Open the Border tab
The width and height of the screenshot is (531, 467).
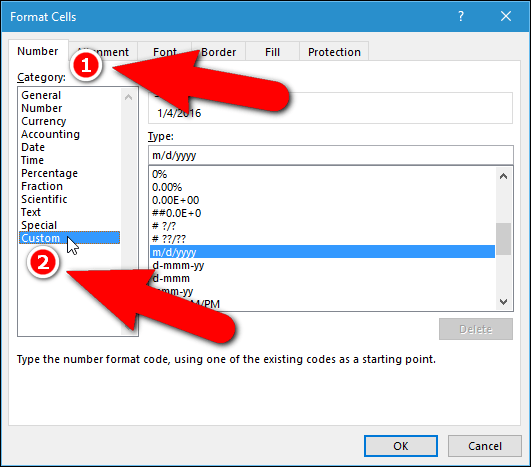pyautogui.click(x=218, y=52)
